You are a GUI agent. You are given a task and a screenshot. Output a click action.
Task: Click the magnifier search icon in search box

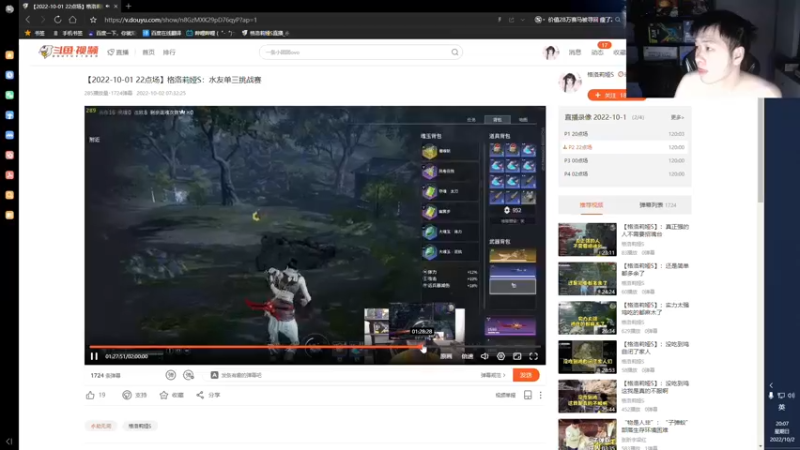[x=455, y=52]
